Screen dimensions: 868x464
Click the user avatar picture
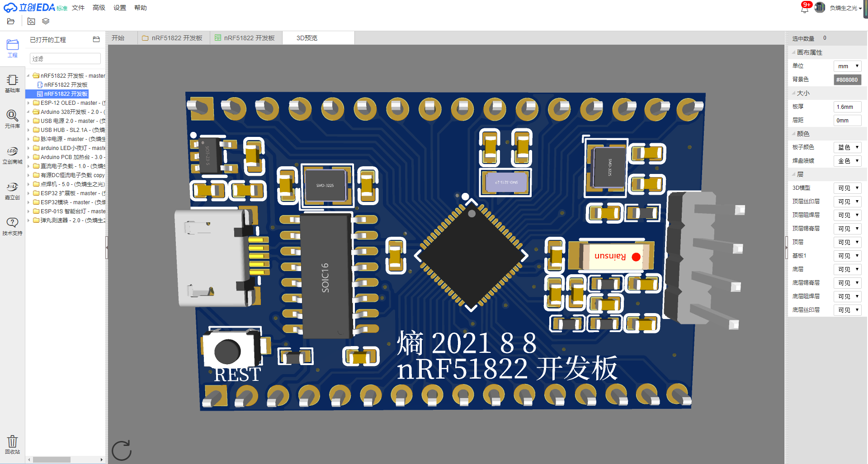(819, 8)
